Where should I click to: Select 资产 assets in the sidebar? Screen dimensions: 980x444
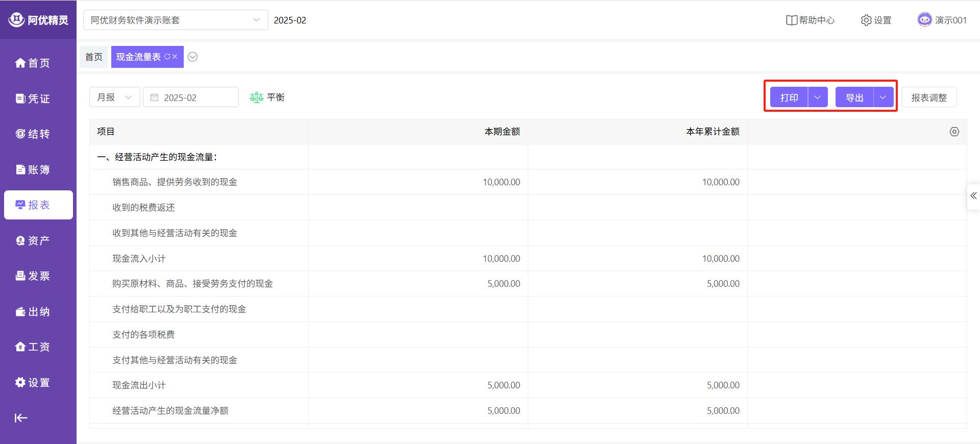33,240
